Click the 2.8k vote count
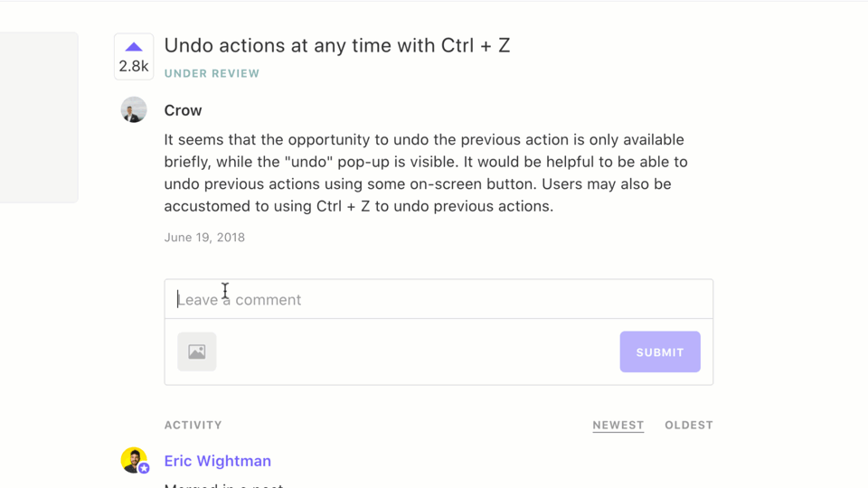 (x=134, y=66)
